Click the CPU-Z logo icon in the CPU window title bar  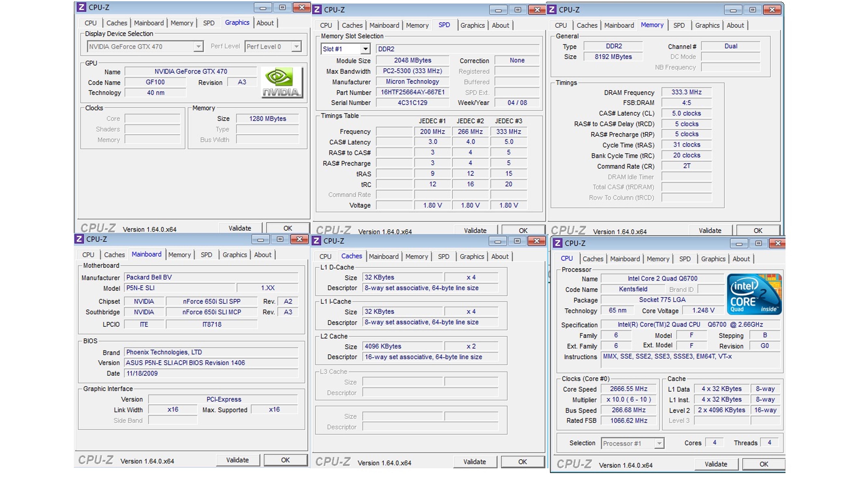pyautogui.click(x=557, y=243)
